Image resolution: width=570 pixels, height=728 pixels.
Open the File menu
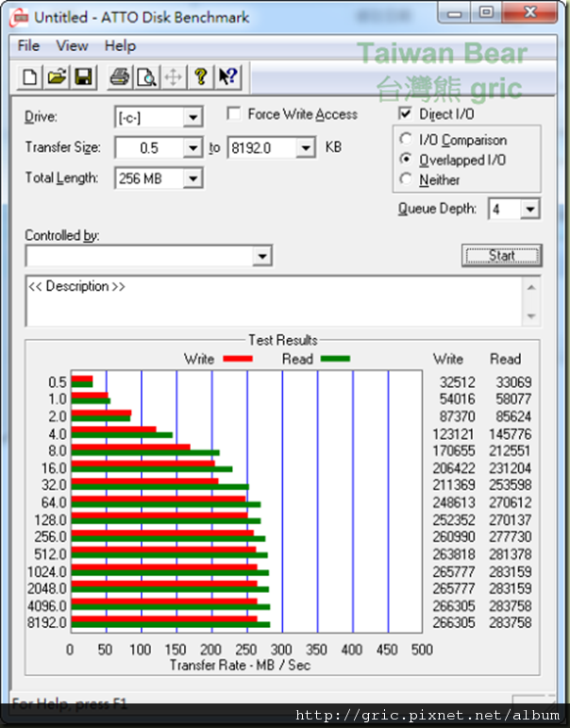[x=28, y=45]
